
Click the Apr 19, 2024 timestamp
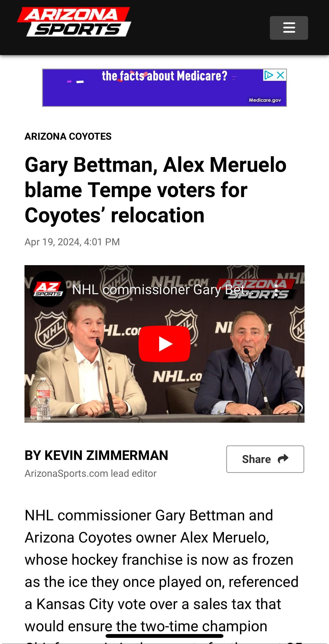pos(72,242)
